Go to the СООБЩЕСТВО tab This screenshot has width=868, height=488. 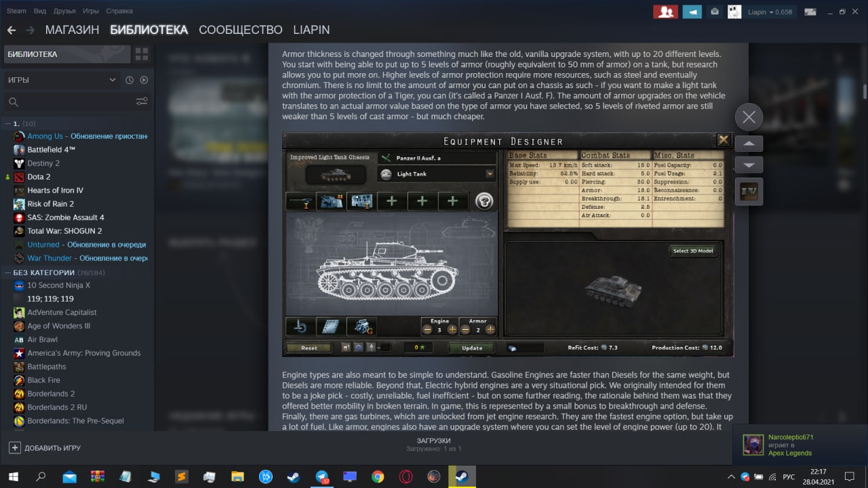click(x=241, y=30)
